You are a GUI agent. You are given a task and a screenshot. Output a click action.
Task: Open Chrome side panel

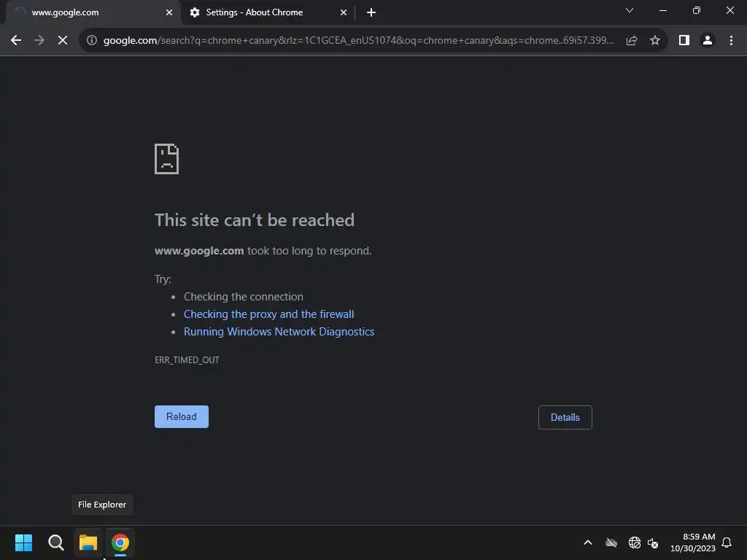point(684,41)
